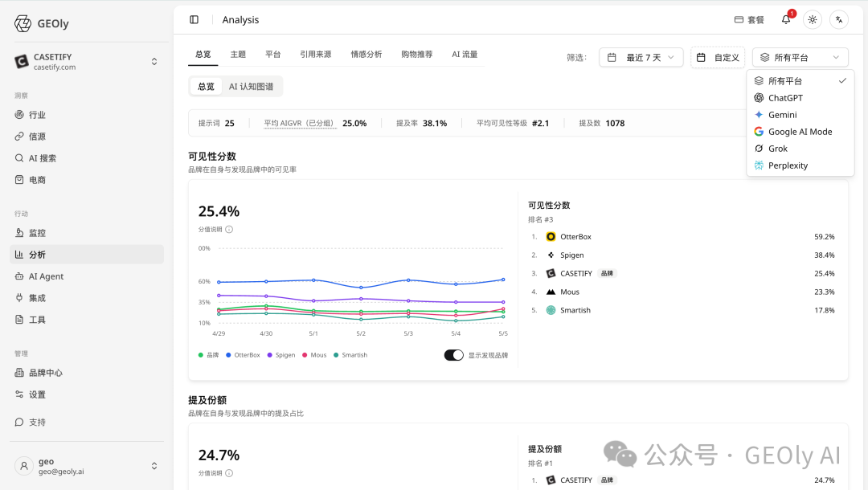Image resolution: width=868 pixels, height=490 pixels.
Task: Click the Google AI Mode logo
Action: tap(759, 132)
